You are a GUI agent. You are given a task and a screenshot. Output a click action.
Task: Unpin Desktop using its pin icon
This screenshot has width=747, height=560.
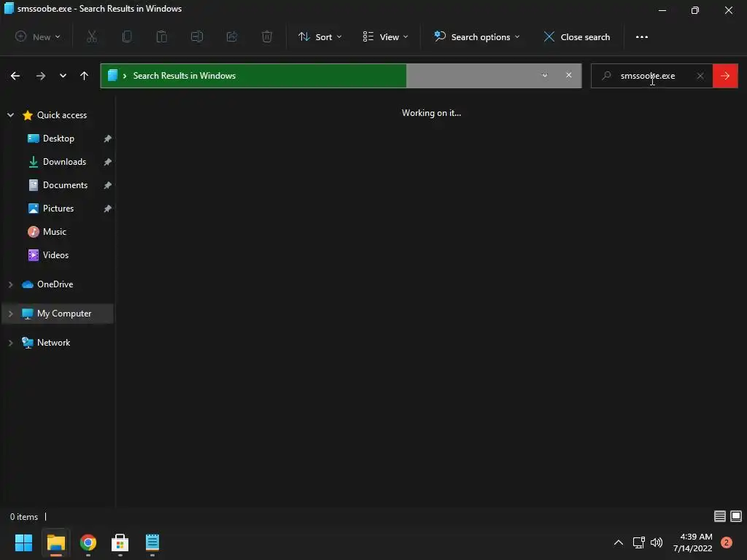point(108,139)
